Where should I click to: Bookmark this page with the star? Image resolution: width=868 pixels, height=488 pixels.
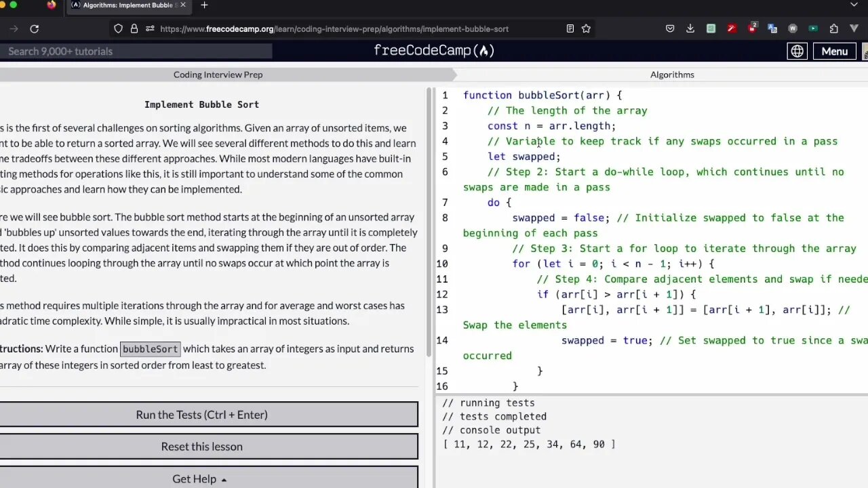coord(586,28)
